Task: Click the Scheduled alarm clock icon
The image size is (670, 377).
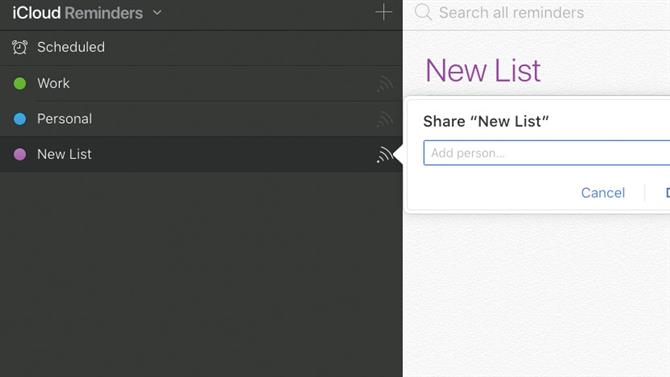Action: [20, 47]
